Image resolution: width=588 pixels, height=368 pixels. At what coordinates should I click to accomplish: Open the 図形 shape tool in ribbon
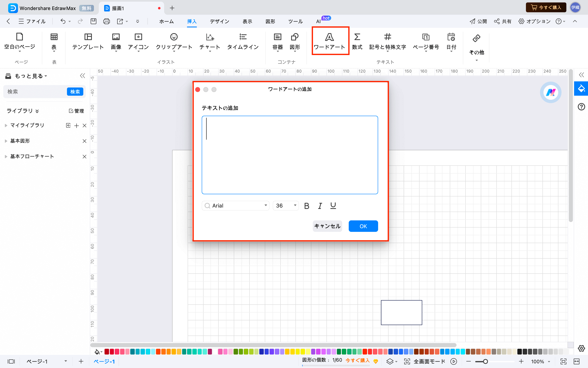point(295,42)
